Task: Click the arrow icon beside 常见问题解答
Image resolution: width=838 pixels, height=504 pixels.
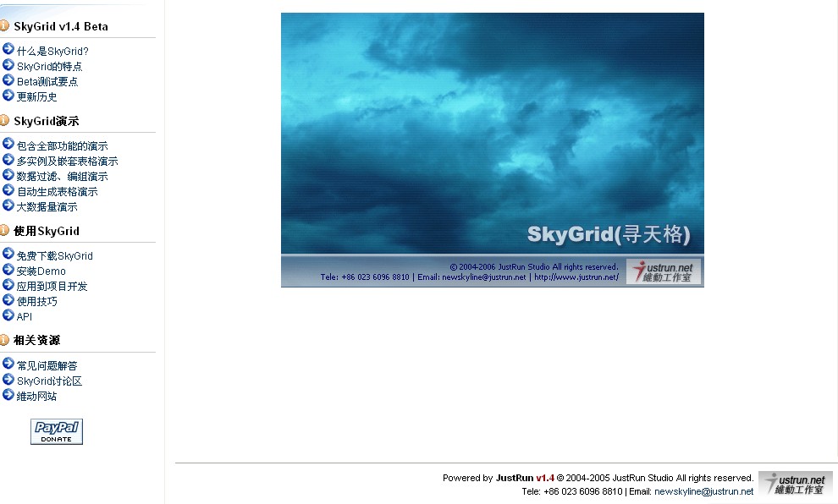Action: point(8,364)
